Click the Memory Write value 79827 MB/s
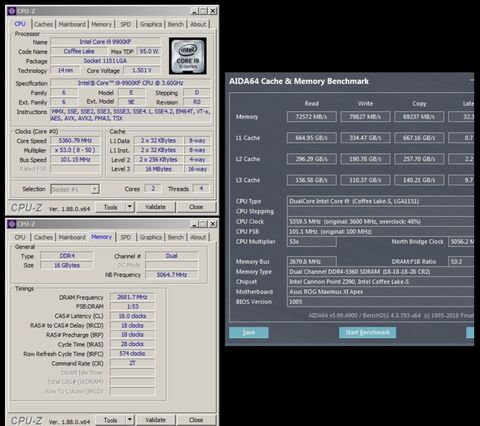480x426 pixels. pos(365,117)
